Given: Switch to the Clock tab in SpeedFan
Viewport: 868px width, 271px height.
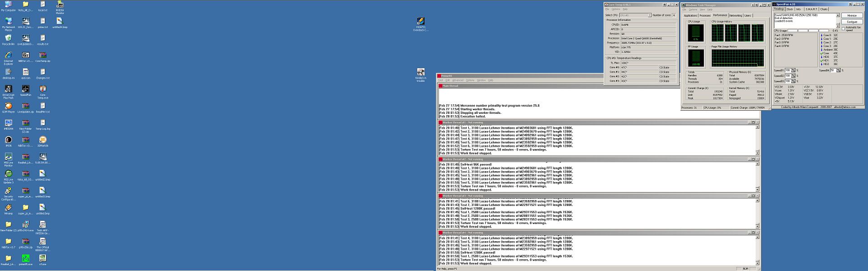Looking at the screenshot, I should click(790, 9).
